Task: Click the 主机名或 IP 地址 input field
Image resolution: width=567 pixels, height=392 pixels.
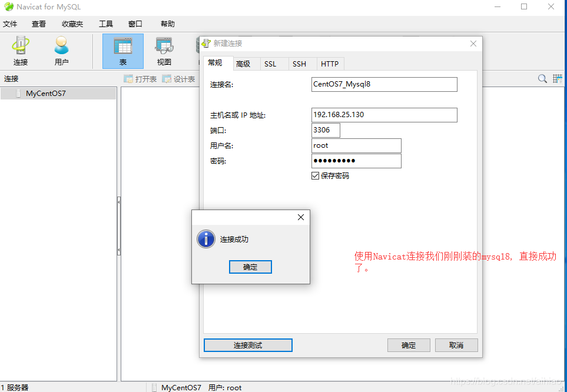Action: 384,115
